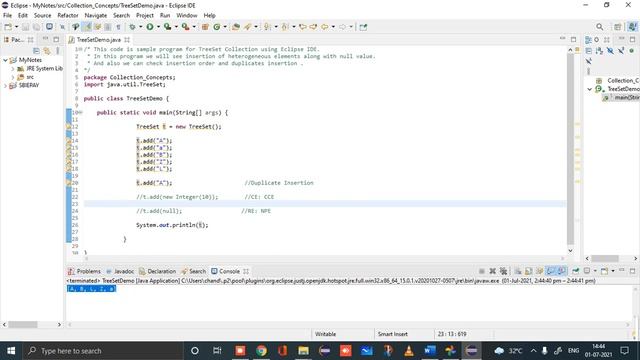The height and width of the screenshot is (360, 640).
Task: Switch to the Problems tab
Action: click(84, 271)
